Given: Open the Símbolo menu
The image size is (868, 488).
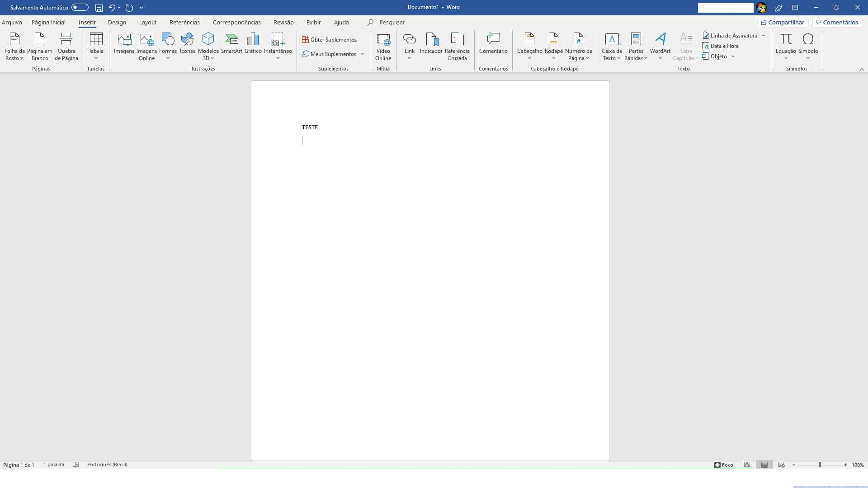Looking at the screenshot, I should (808, 46).
